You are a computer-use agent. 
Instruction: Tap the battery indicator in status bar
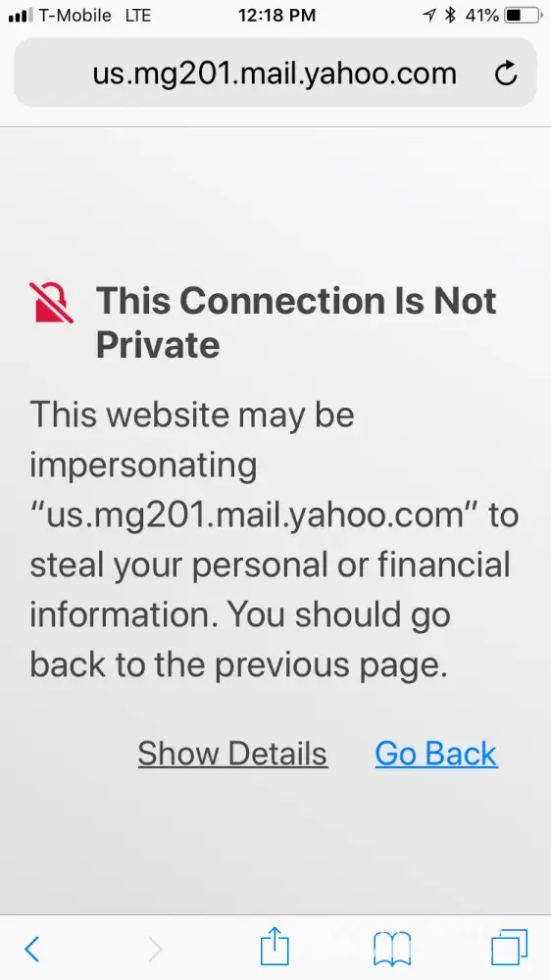[x=523, y=15]
